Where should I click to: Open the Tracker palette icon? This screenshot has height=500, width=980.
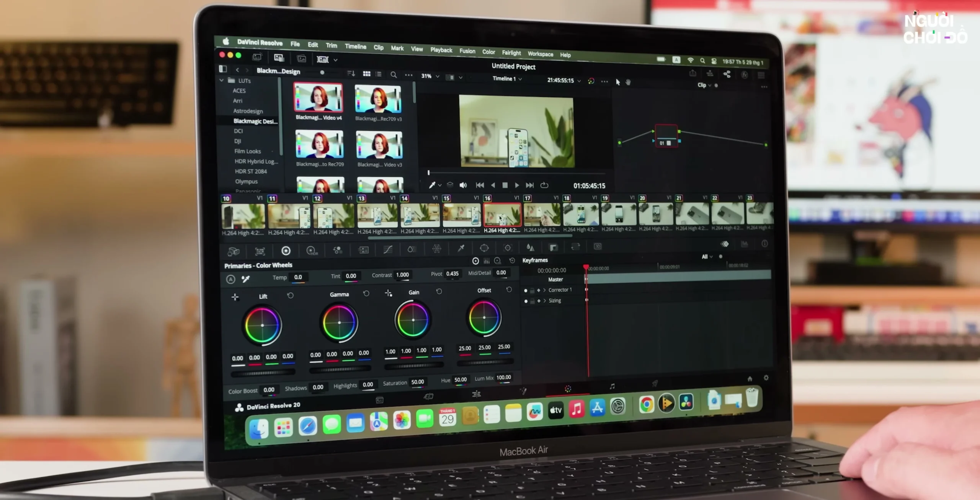tap(508, 248)
